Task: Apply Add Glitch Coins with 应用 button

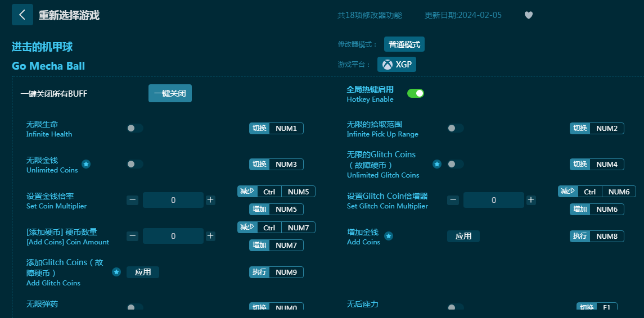Action: pos(143,272)
